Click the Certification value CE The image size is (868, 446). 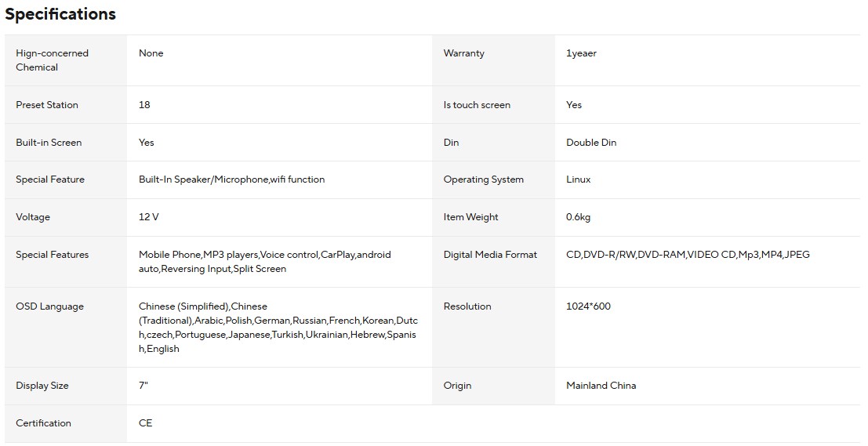(x=146, y=423)
